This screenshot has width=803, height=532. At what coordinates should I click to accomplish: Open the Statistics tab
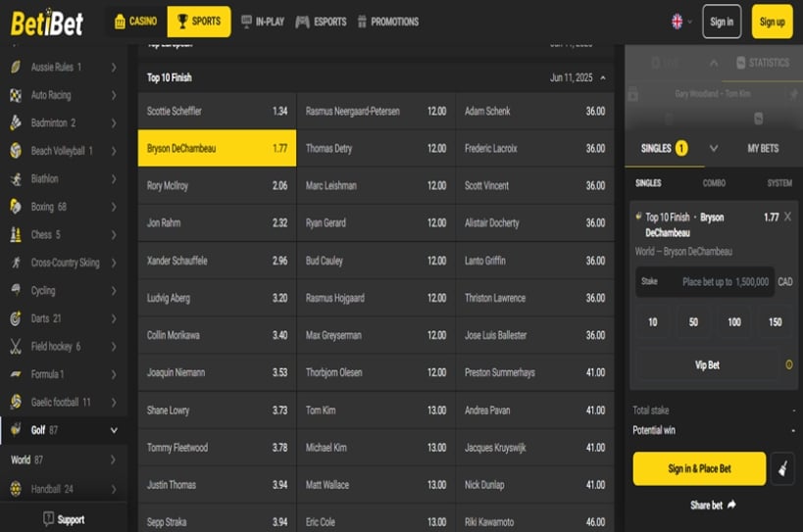pos(763,63)
